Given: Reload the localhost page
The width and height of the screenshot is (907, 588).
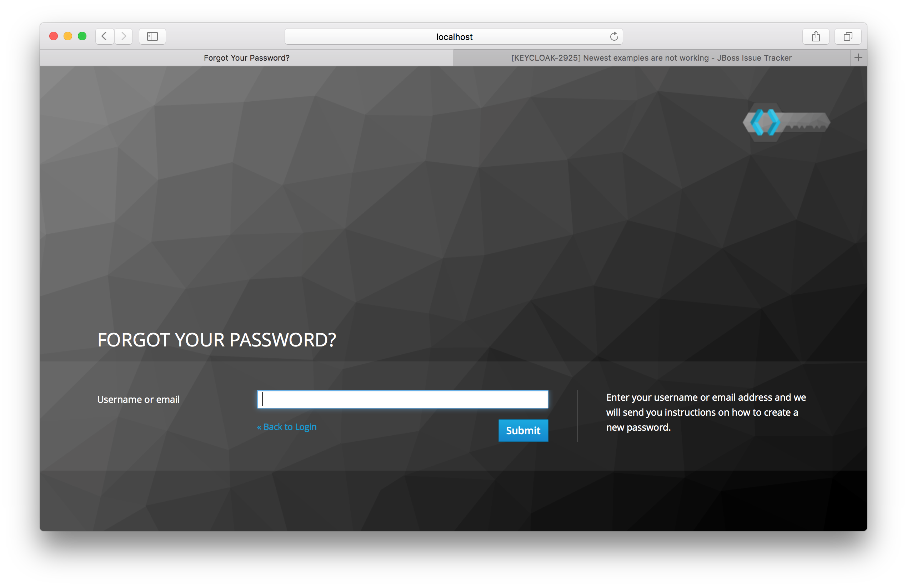Looking at the screenshot, I should tap(613, 36).
